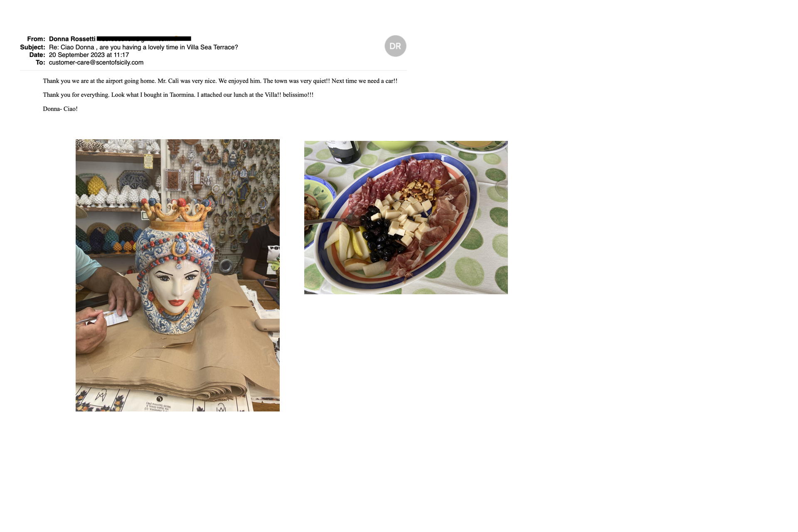This screenshot has width=798, height=532.
Task: Open the ceramic head vase photo attachment
Action: coord(177,275)
